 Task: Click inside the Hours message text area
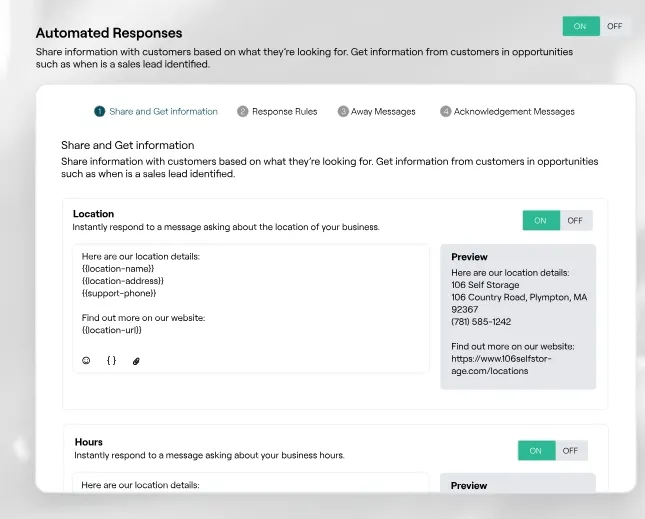tap(251, 483)
